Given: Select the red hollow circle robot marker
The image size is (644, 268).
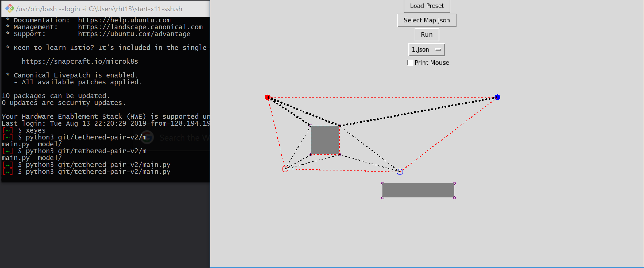Looking at the screenshot, I should (x=285, y=169).
